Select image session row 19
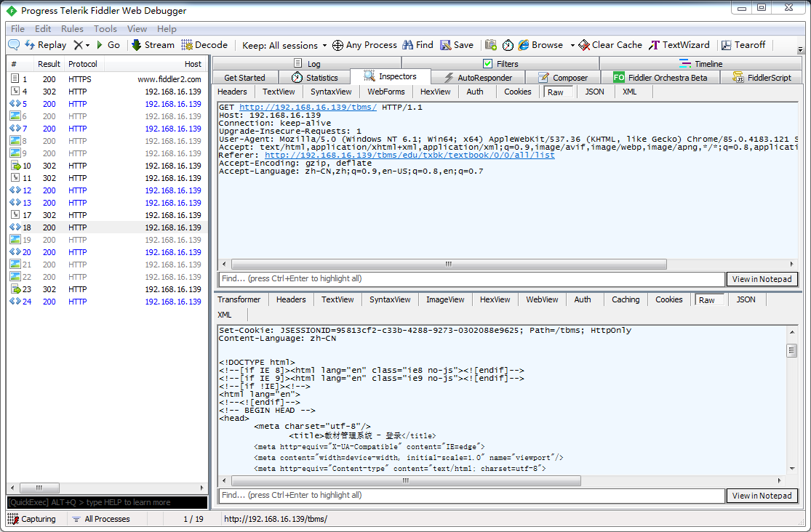The image size is (811, 532). pyautogui.click(x=107, y=240)
